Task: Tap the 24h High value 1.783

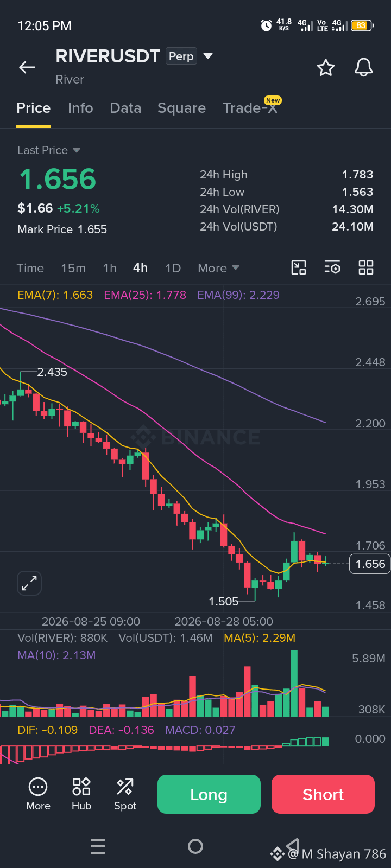Action: (x=357, y=175)
